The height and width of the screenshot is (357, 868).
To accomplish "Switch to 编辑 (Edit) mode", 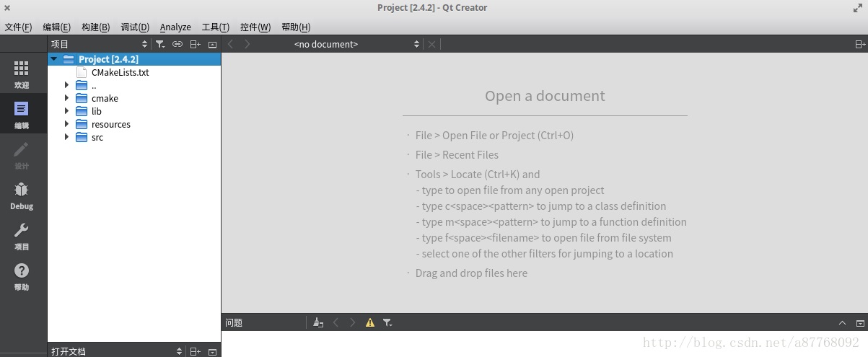I will click(22, 115).
